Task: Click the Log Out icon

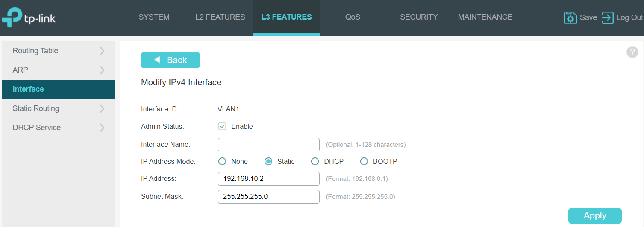Action: point(607,17)
